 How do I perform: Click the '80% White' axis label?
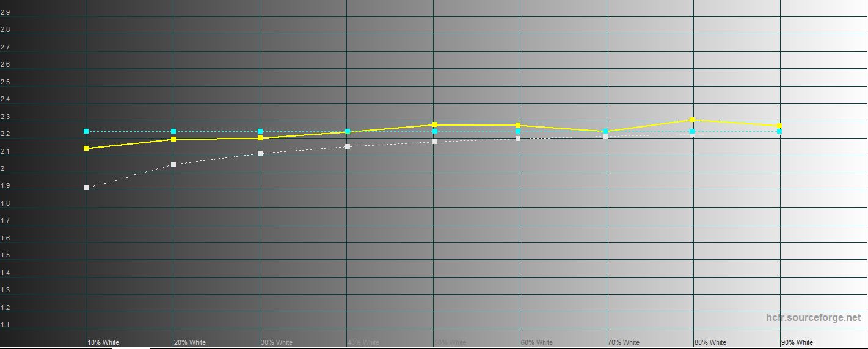pos(711,342)
